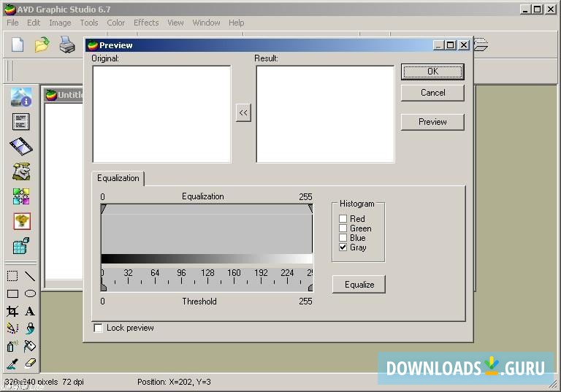
Task: Confirm the dialog with OK
Action: [x=432, y=72]
